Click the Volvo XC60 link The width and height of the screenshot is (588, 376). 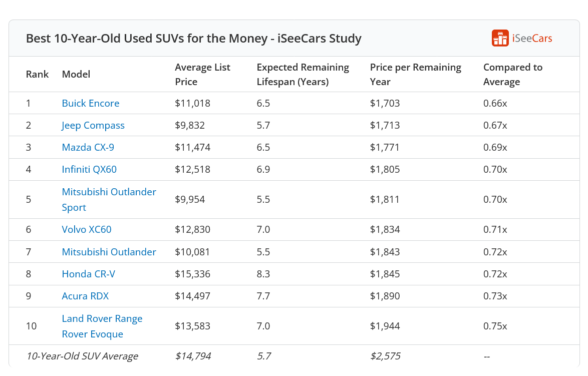pyautogui.click(x=87, y=229)
